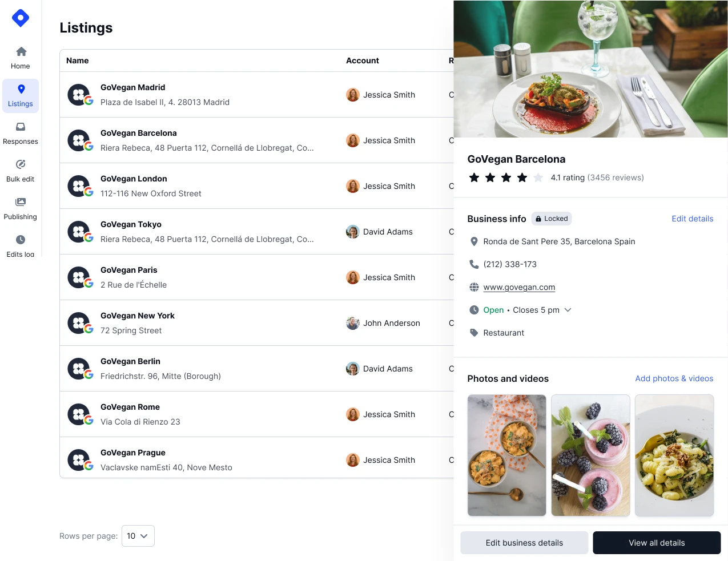The width and height of the screenshot is (728, 561).
Task: Open the Home section in the sidebar
Action: (20, 57)
